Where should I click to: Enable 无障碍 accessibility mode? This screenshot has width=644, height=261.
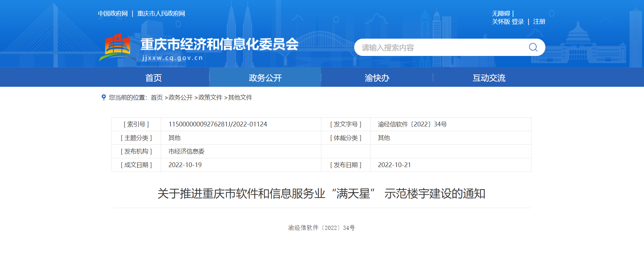[501, 14]
